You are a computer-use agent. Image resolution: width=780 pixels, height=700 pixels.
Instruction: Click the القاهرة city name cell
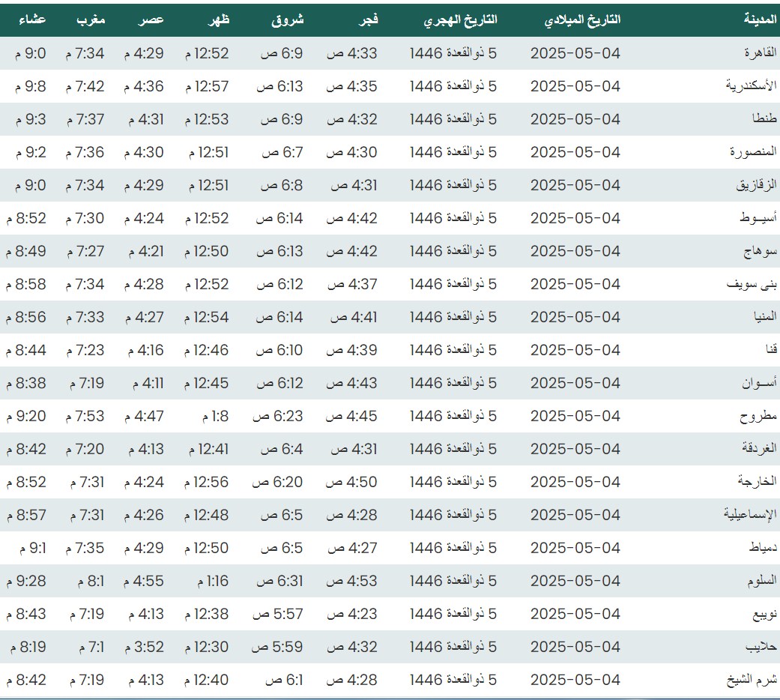pyautogui.click(x=760, y=53)
